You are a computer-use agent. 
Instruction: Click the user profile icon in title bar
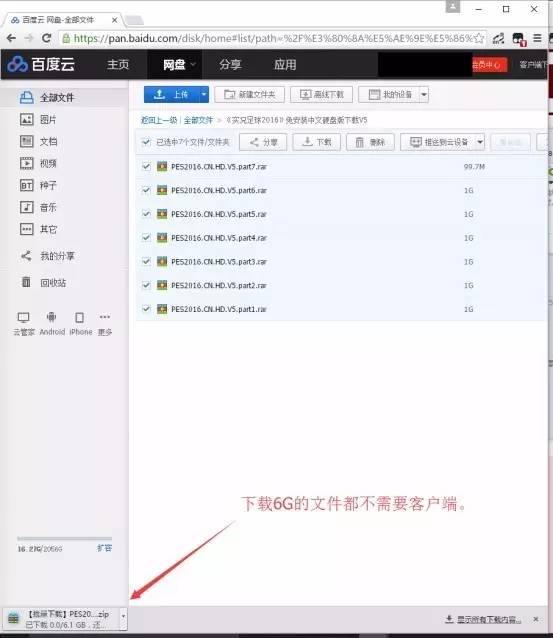click(452, 7)
